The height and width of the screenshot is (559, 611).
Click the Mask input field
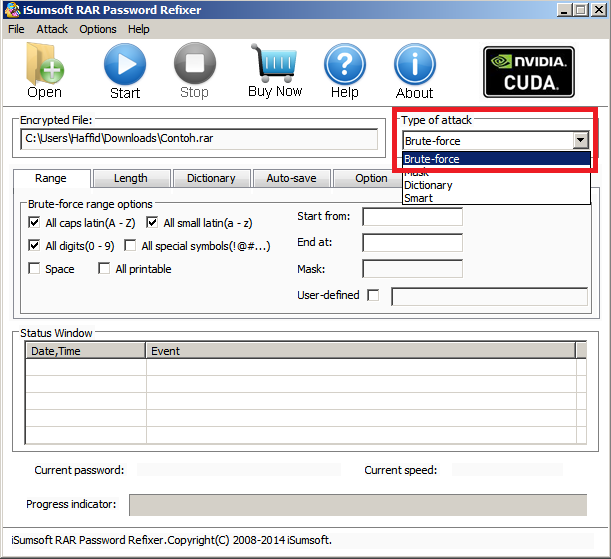point(412,269)
